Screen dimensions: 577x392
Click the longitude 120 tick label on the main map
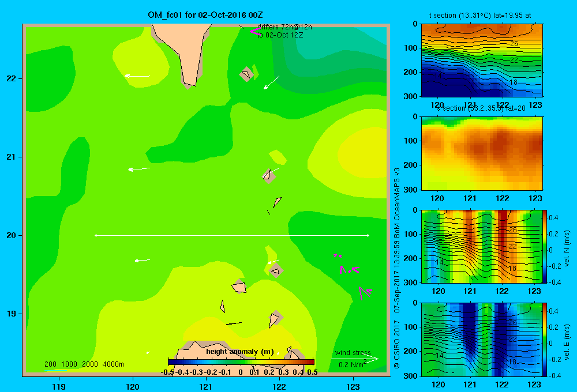tap(133, 386)
